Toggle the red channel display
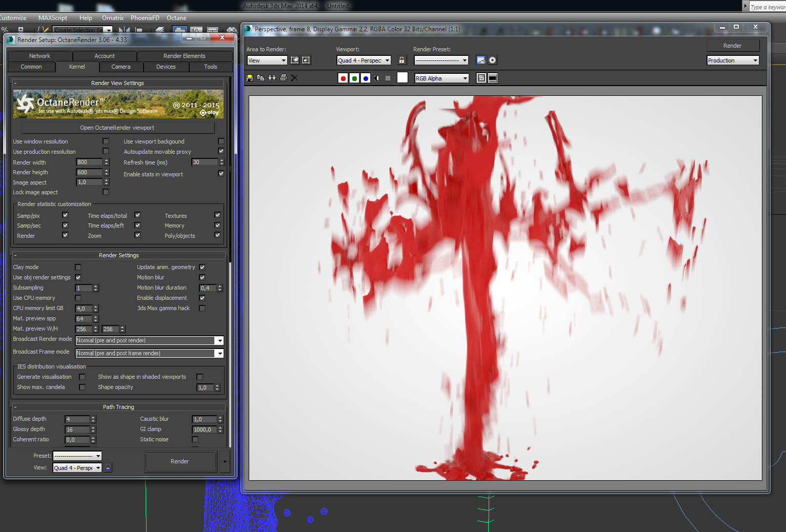Screen dimensions: 786x532 point(343,78)
